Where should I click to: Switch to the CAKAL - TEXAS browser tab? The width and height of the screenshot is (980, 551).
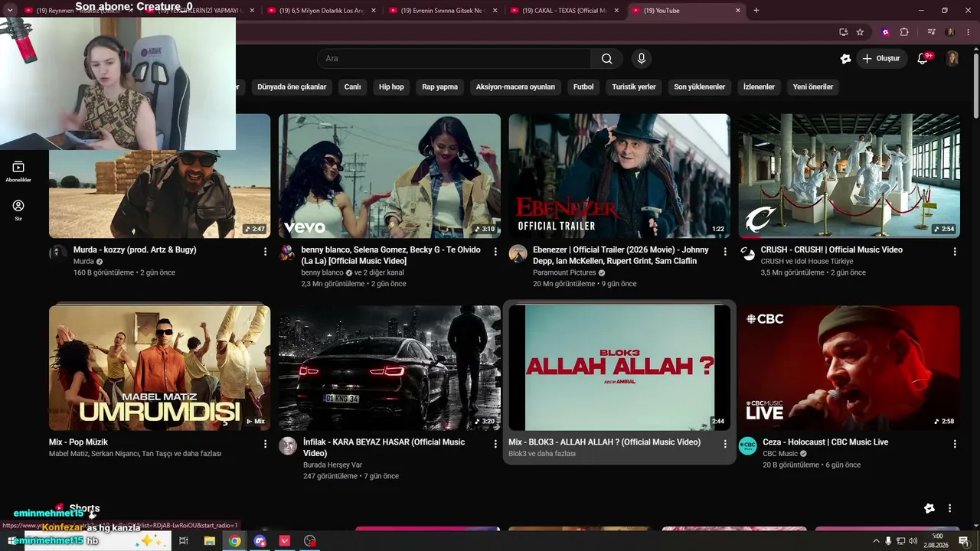coord(564,11)
